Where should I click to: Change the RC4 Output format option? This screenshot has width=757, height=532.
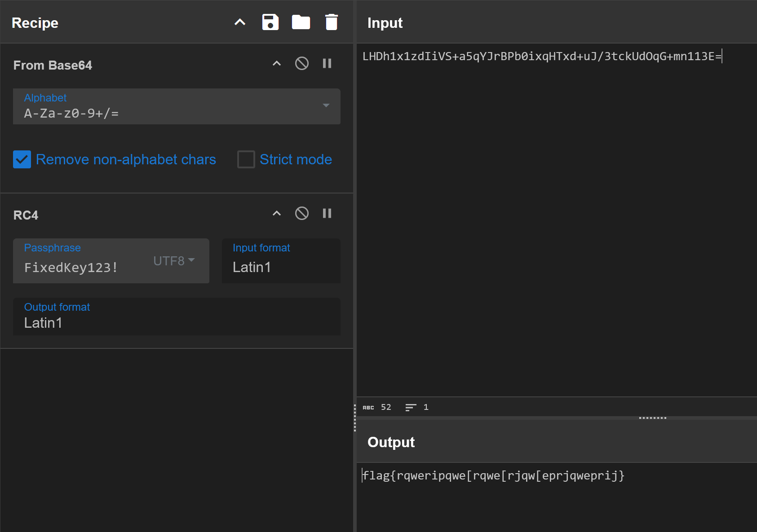pyautogui.click(x=176, y=317)
